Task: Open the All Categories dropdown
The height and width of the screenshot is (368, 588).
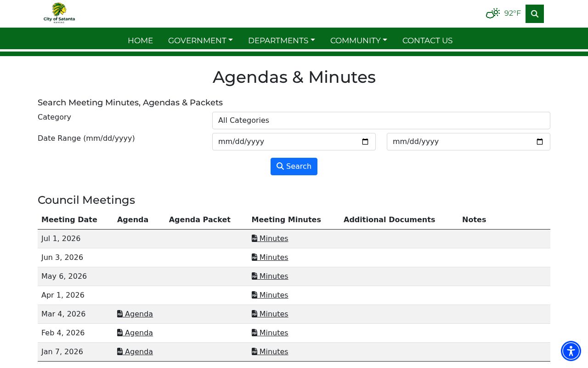Action: (381, 121)
